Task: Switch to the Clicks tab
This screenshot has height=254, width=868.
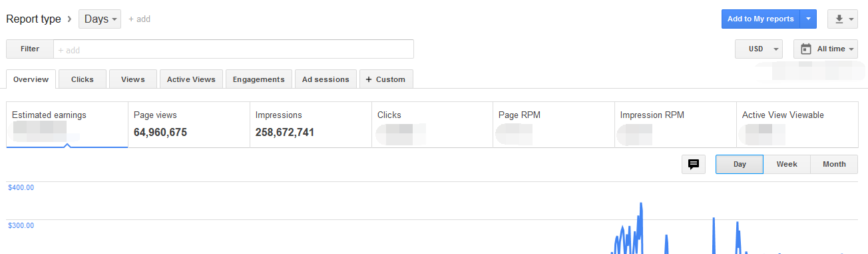Action: pyautogui.click(x=83, y=79)
